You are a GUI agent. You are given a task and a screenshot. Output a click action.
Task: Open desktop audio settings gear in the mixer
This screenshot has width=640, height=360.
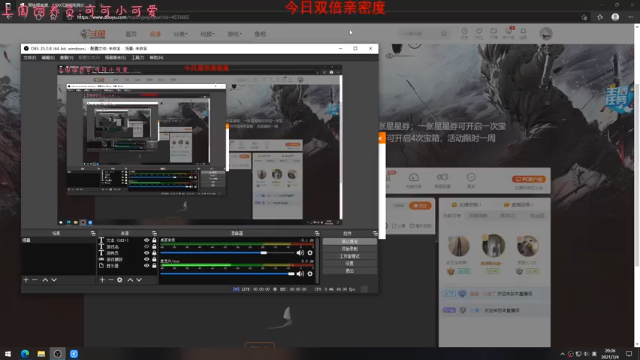(310, 253)
